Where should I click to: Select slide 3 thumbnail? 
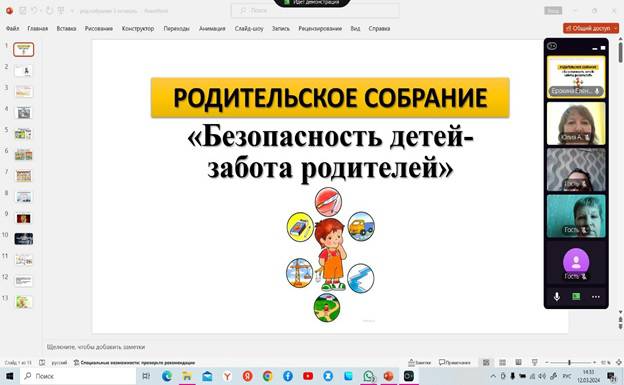pyautogui.click(x=23, y=92)
